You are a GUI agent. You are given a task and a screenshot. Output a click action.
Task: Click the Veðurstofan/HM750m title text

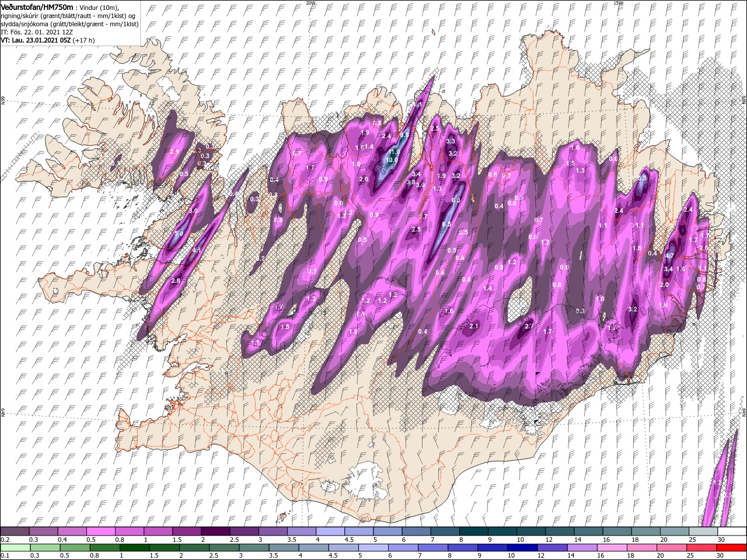[x=37, y=6]
